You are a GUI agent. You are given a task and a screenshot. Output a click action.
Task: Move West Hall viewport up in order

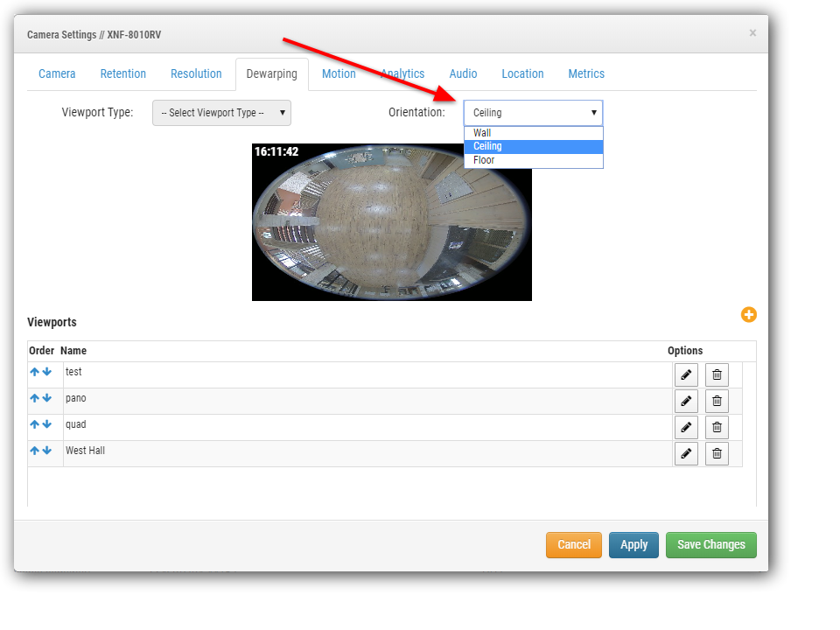point(35,450)
